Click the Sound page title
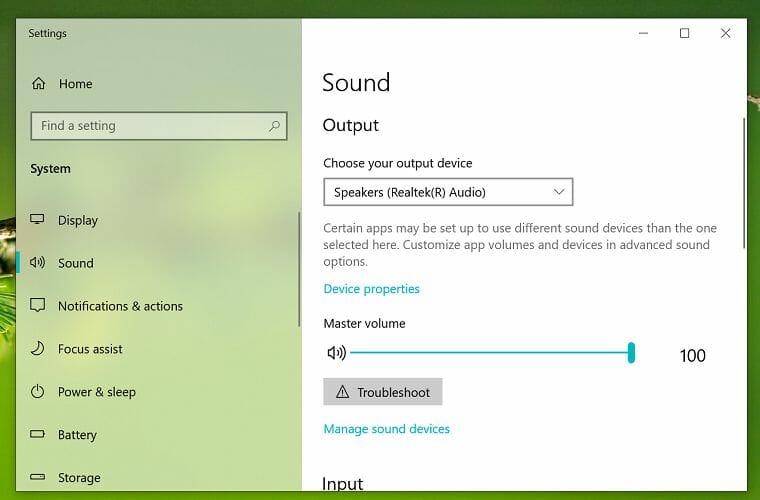The width and height of the screenshot is (760, 500). [x=356, y=82]
